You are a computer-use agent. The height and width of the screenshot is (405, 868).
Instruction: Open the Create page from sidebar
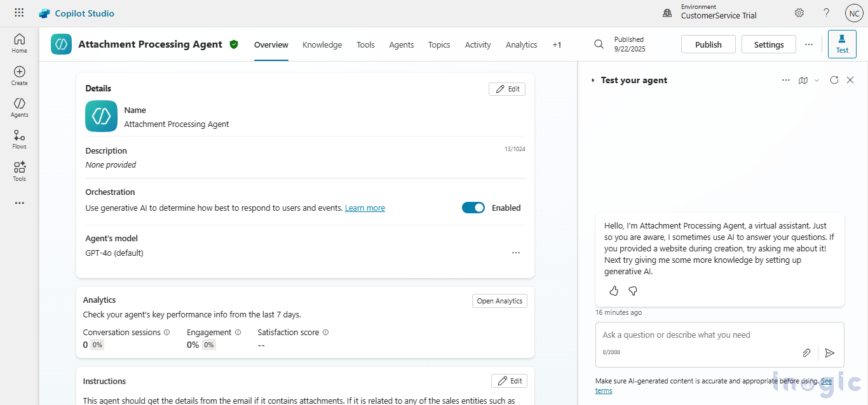tap(20, 76)
